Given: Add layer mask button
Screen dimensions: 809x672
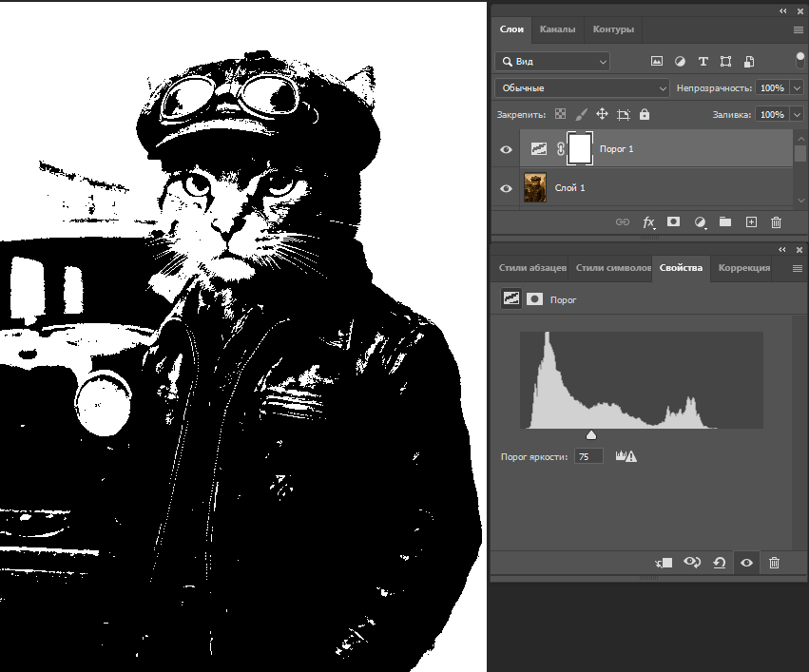Looking at the screenshot, I should pos(673,221).
